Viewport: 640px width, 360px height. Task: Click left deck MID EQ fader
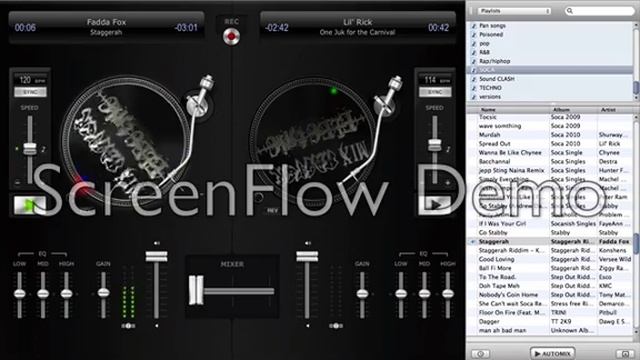pyautogui.click(x=43, y=293)
